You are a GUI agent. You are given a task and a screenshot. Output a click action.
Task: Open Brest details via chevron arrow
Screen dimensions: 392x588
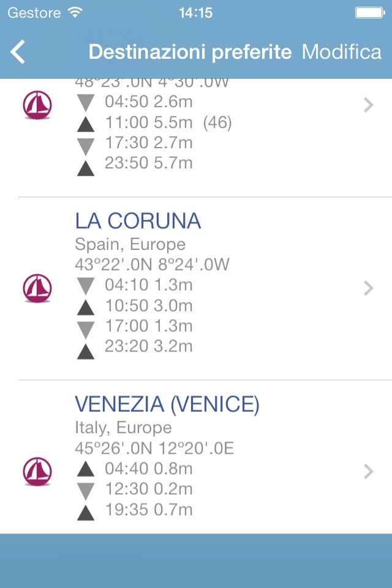(368, 105)
